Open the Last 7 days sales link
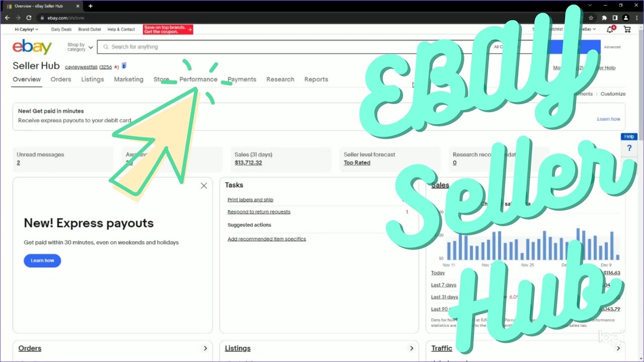This screenshot has height=362, width=644. [444, 285]
